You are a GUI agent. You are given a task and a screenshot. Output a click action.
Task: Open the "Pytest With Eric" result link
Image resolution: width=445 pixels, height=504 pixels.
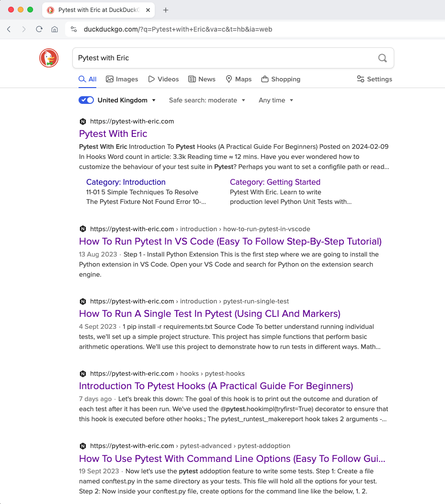coord(113,134)
